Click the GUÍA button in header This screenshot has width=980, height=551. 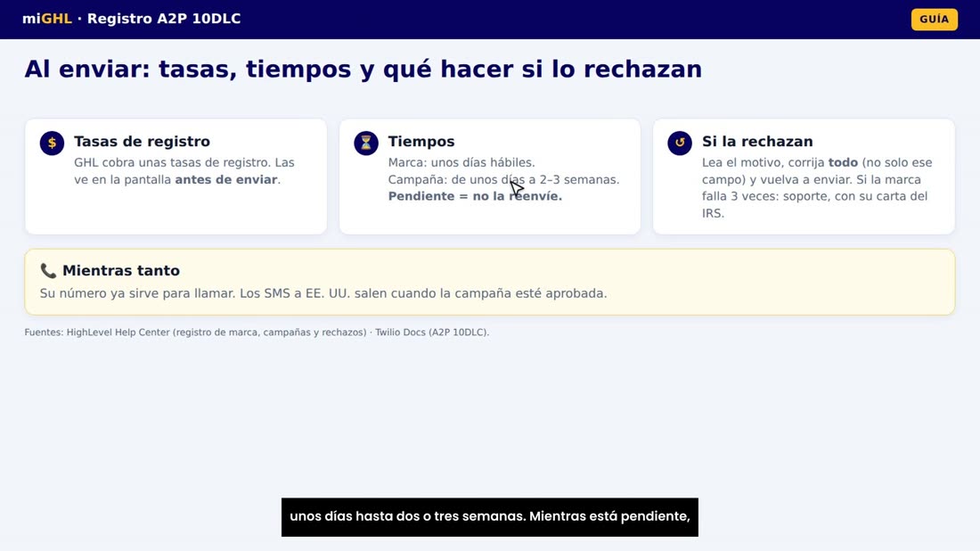coord(934,19)
